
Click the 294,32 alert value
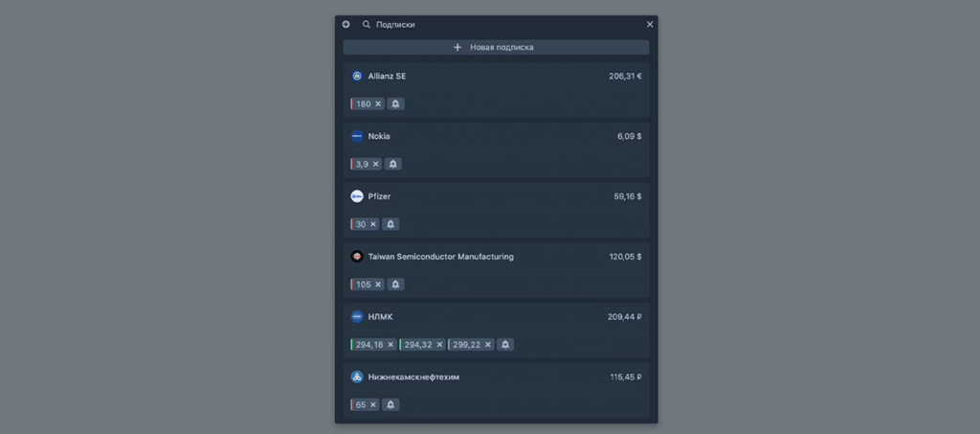pos(419,345)
